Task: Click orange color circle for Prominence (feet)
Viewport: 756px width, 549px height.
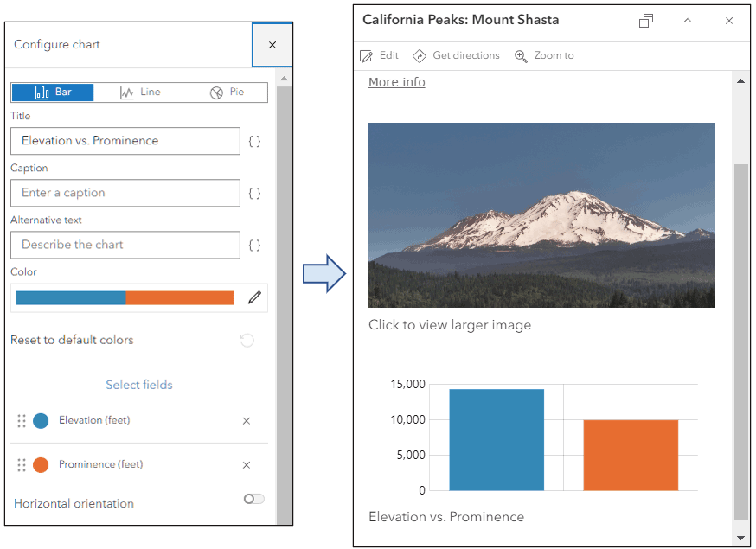Action: point(41,465)
